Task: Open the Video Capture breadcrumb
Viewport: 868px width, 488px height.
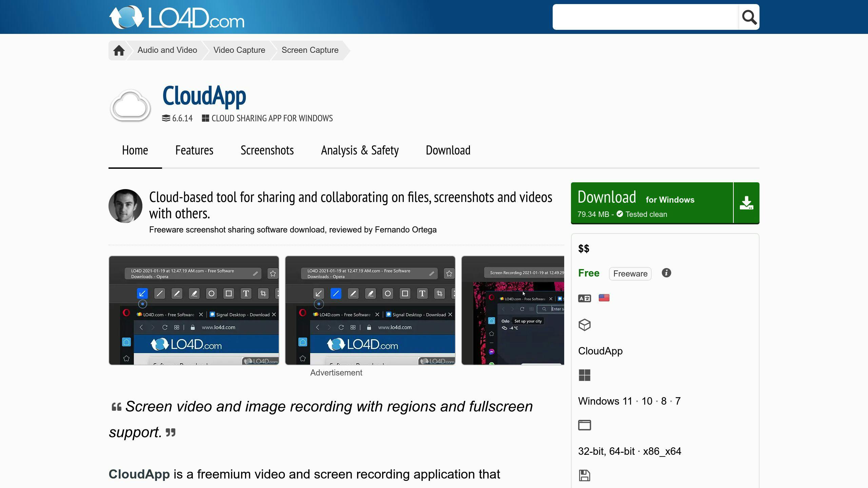Action: pyautogui.click(x=239, y=50)
